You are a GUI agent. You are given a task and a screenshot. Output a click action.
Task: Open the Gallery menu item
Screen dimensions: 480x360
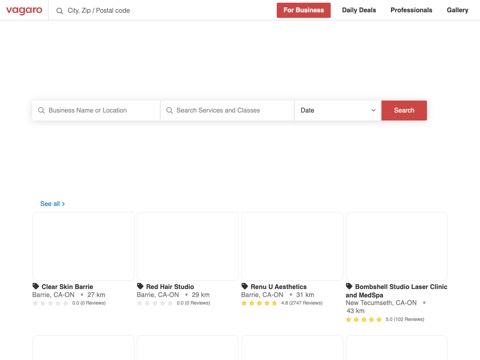click(x=457, y=10)
